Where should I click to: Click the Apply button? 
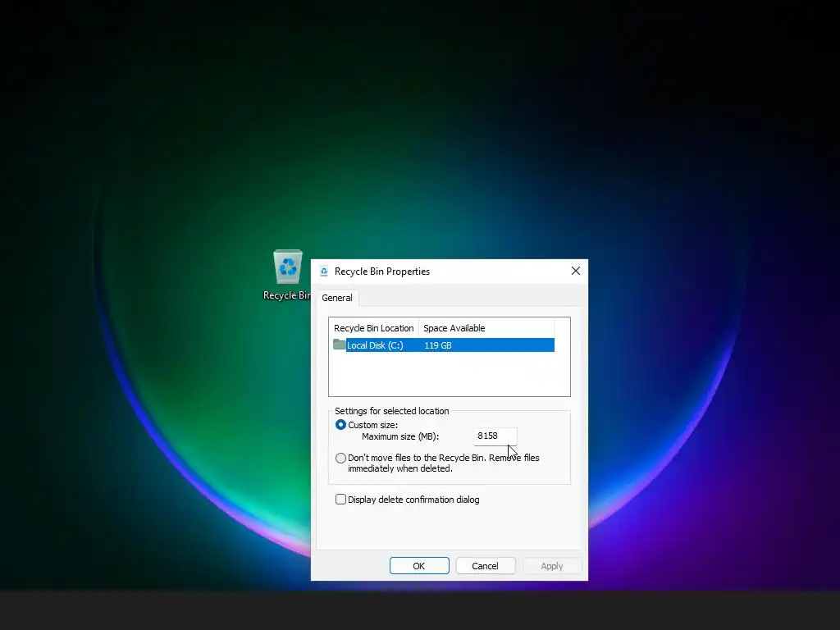[552, 566]
